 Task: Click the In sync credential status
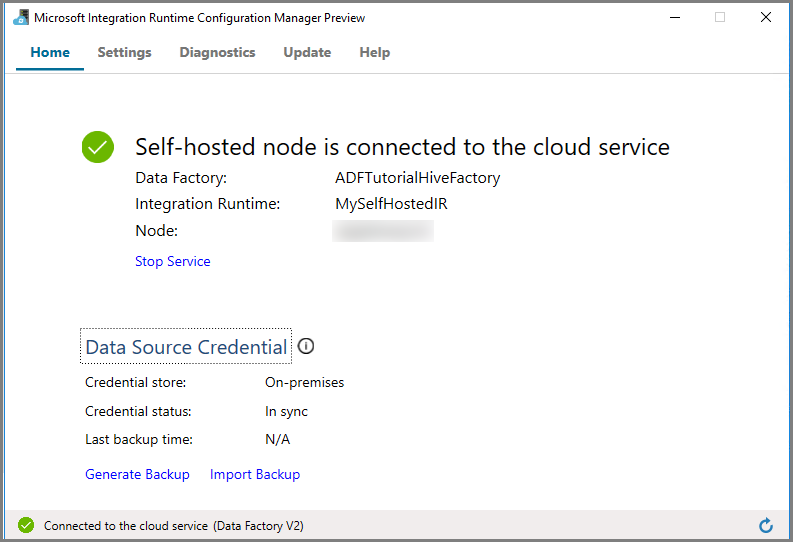(286, 412)
